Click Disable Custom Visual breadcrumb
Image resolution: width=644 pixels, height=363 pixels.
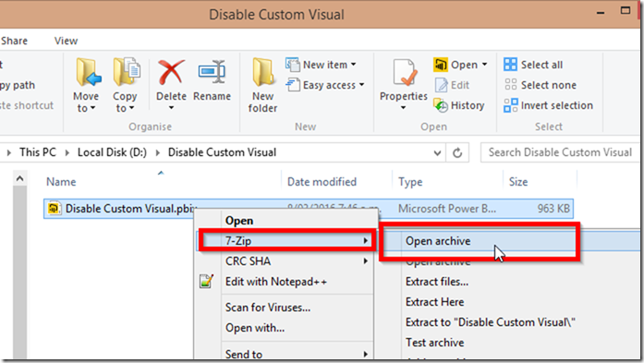[x=222, y=152]
